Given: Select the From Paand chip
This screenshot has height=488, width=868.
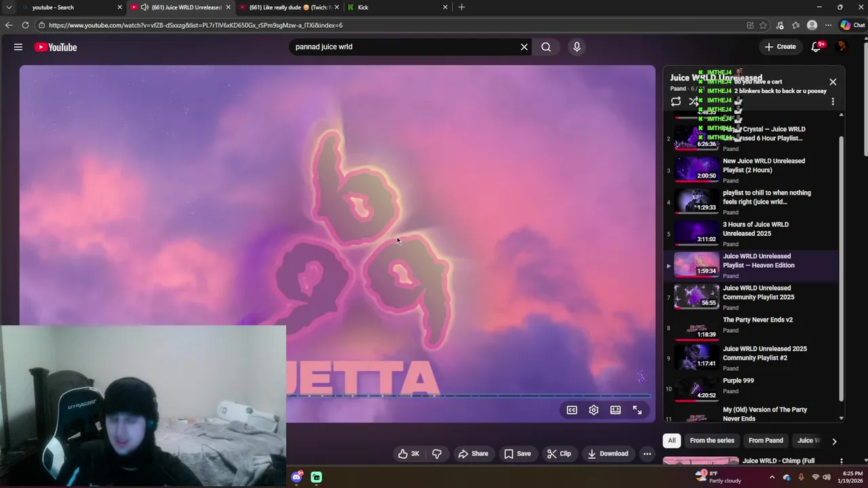Looking at the screenshot, I should pyautogui.click(x=766, y=441).
